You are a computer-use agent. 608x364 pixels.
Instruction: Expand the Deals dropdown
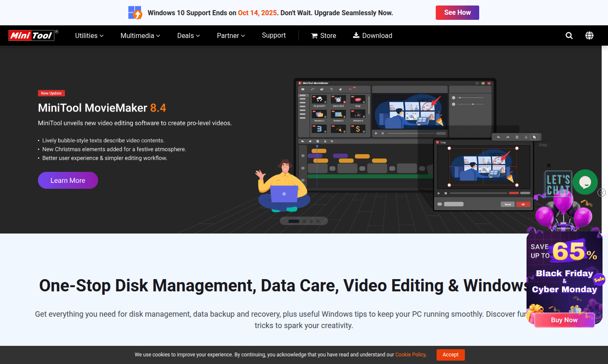coord(188,35)
